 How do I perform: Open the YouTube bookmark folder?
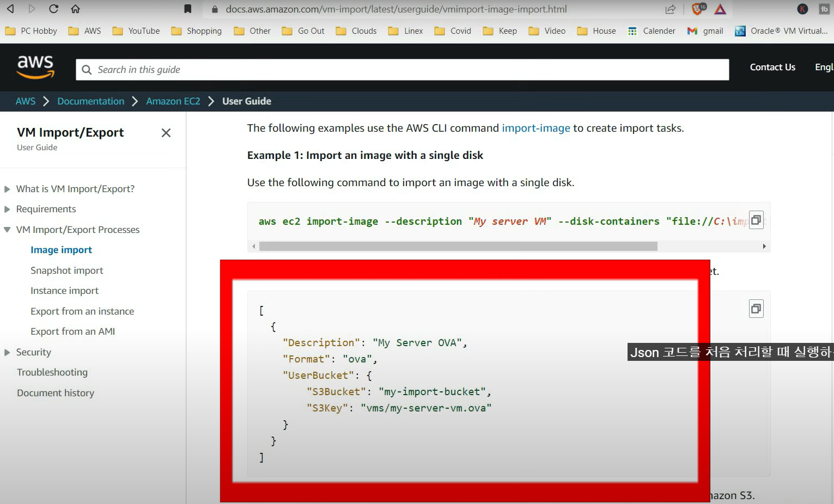point(136,31)
